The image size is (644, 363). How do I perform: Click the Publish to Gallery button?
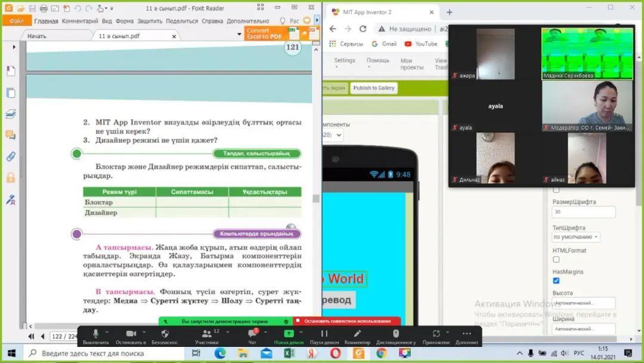click(374, 88)
